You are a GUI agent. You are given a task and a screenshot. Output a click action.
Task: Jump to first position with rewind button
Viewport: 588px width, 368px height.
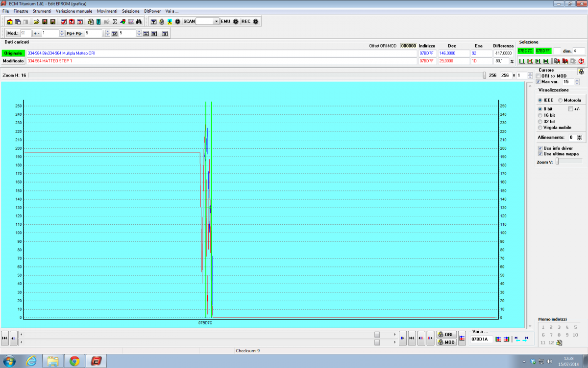tap(5, 338)
